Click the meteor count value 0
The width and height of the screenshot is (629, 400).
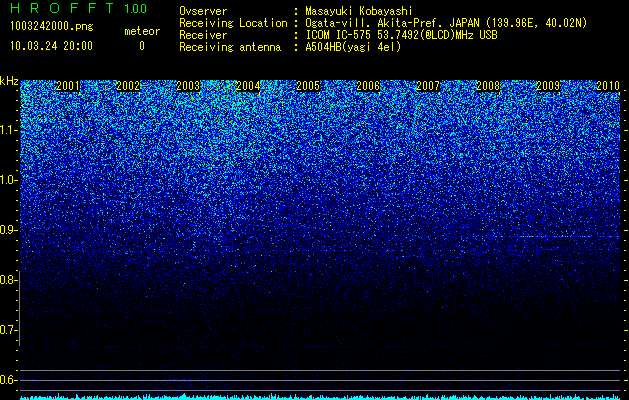pyautogui.click(x=142, y=46)
